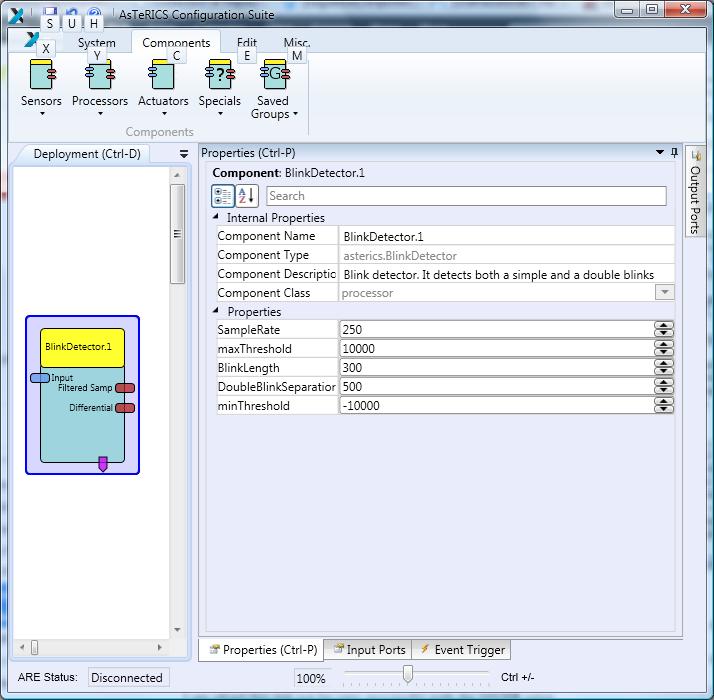The image size is (714, 700).
Task: Decrease the maxThreshold value
Action: 664,353
